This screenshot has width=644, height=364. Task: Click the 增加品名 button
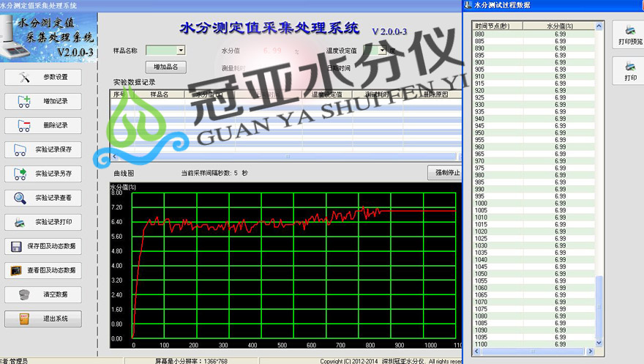pos(166,67)
